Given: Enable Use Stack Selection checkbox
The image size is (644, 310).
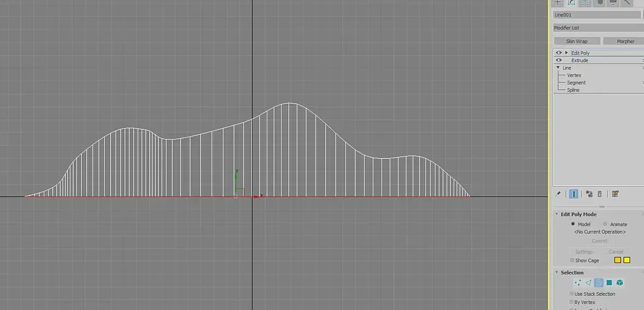Looking at the screenshot, I should click(x=571, y=294).
